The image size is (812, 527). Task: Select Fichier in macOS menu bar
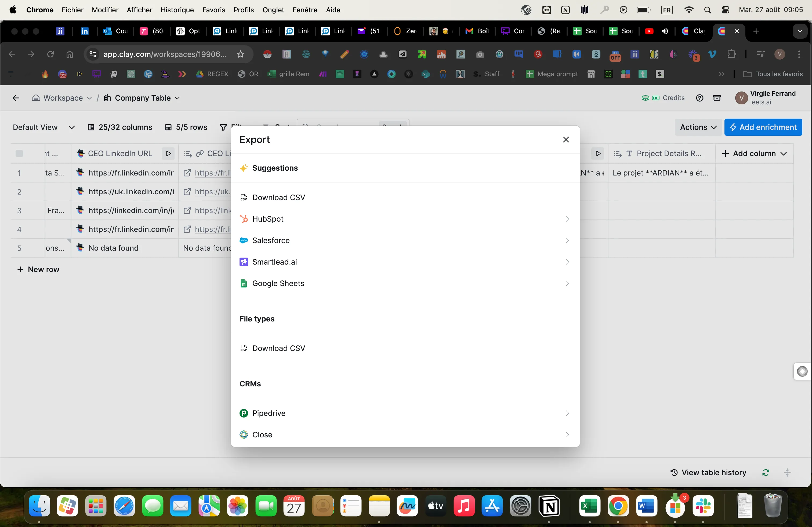pos(72,10)
